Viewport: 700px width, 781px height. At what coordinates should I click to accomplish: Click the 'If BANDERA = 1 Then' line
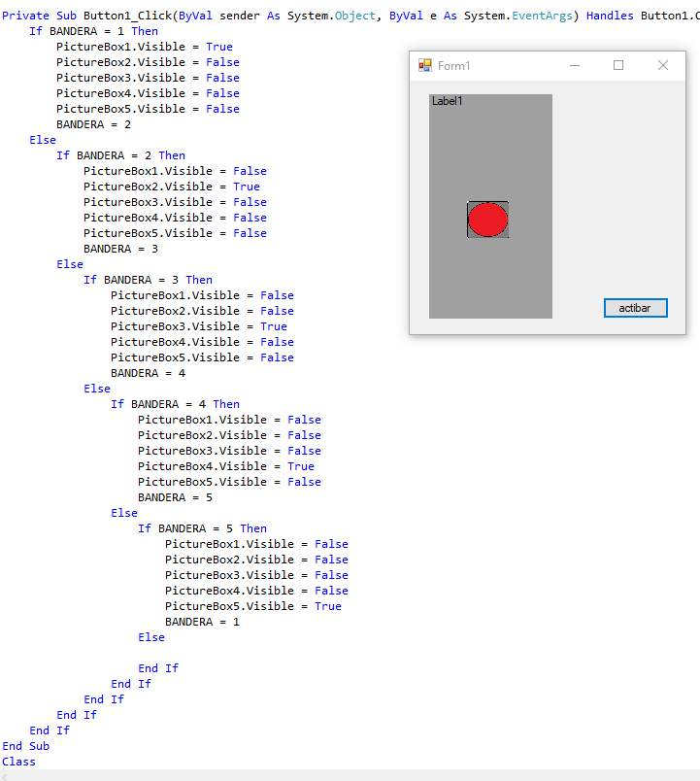coord(93,31)
